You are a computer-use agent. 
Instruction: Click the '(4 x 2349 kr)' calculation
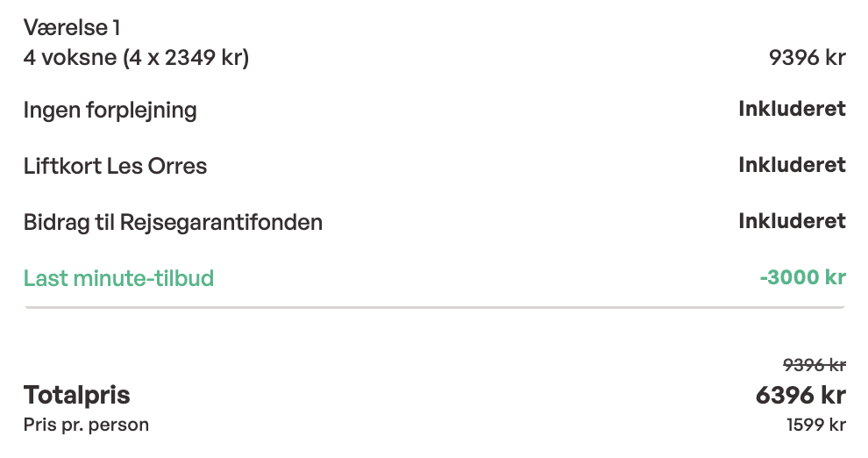click(x=186, y=59)
